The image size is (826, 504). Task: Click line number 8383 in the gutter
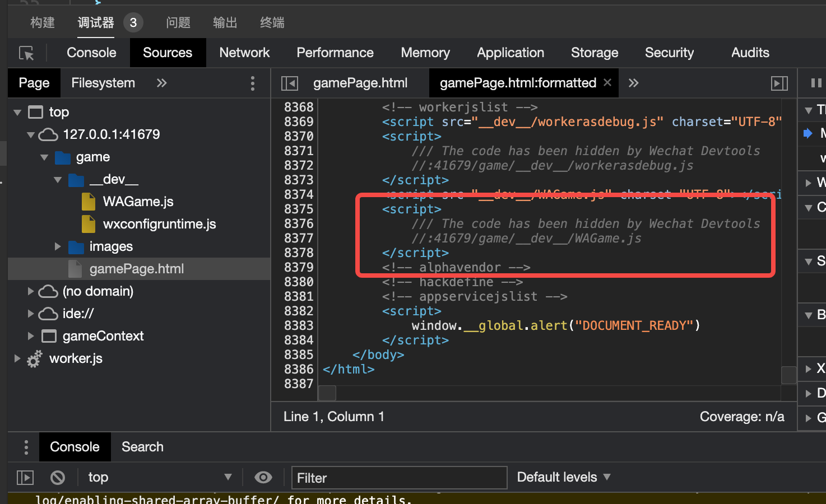[x=299, y=325]
